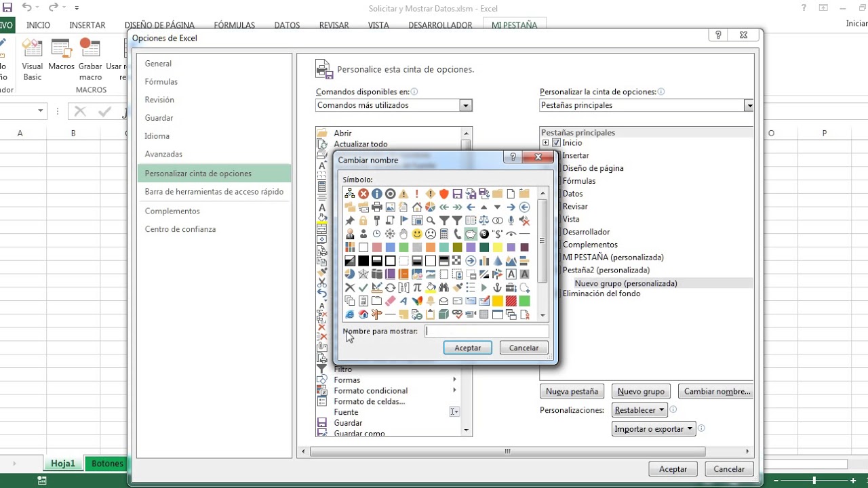Switch to the INSERTAR ribbon tab
868x488 pixels.
pos(87,25)
